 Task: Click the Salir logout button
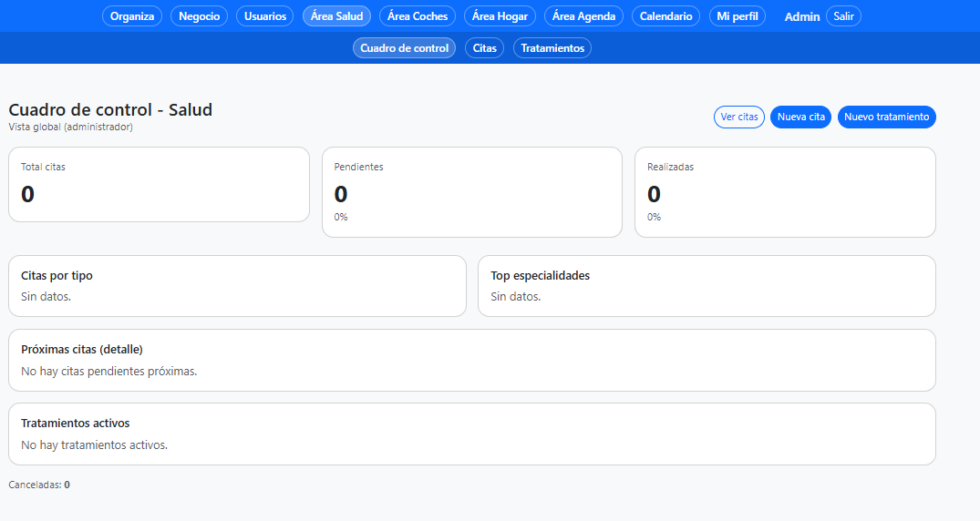tap(843, 16)
